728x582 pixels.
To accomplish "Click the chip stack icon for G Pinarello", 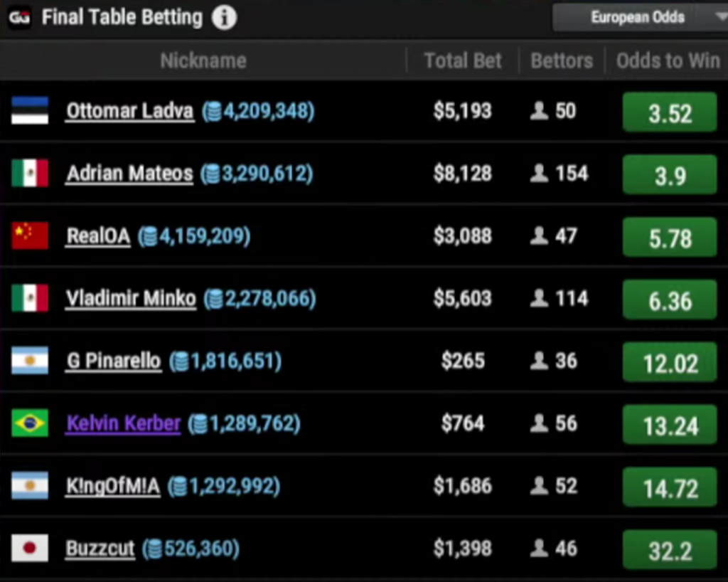I will coord(180,361).
